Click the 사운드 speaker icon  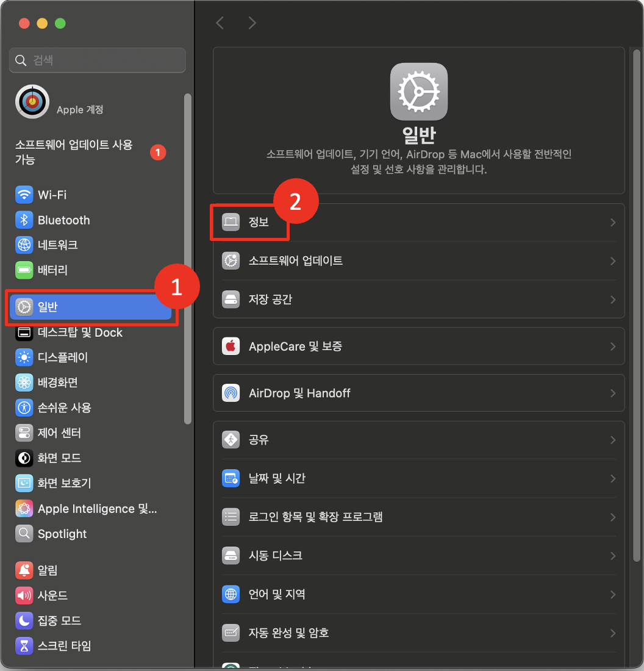(24, 595)
